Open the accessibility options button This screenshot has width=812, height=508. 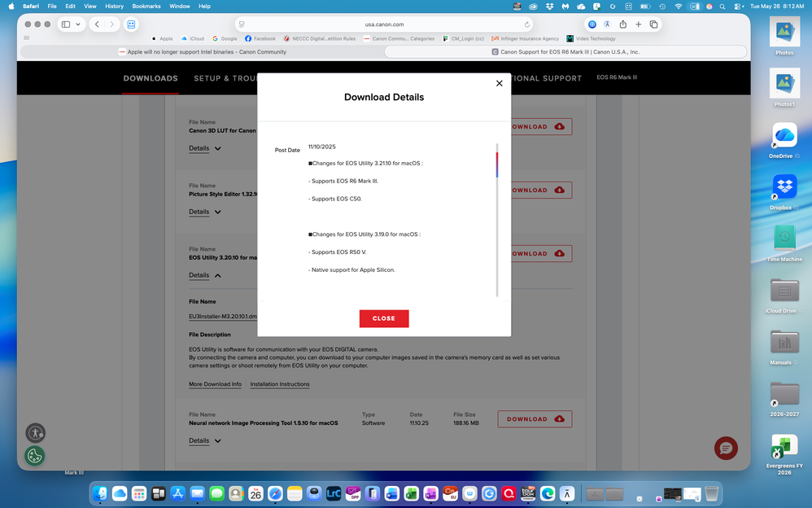point(35,433)
